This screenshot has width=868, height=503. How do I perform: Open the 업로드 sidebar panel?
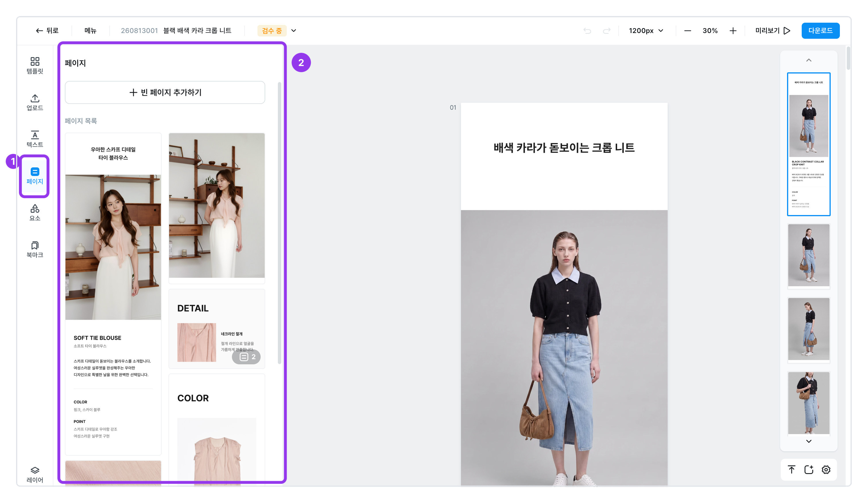tap(35, 102)
